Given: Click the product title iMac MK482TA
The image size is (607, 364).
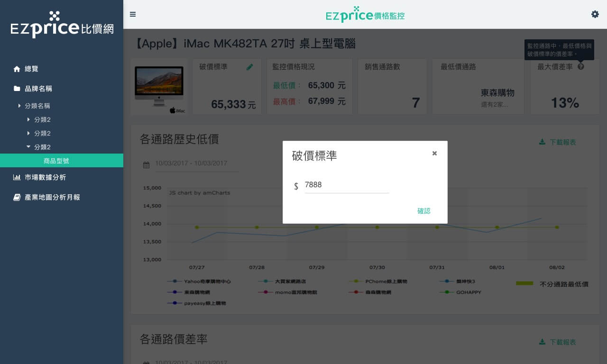Looking at the screenshot, I should (x=245, y=44).
